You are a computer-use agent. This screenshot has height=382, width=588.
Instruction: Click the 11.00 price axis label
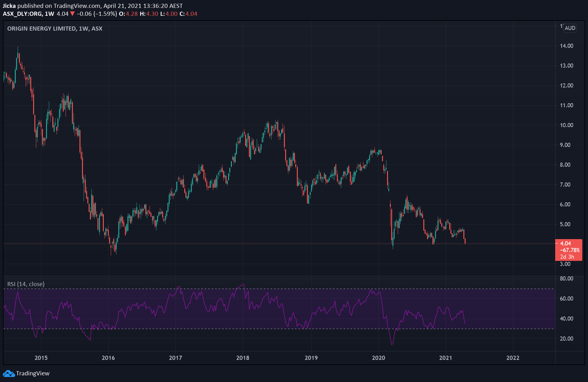point(567,106)
